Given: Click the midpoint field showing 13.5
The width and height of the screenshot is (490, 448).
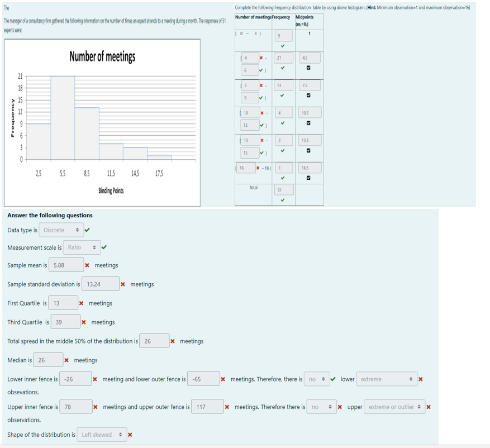Looking at the screenshot, I should (310, 140).
